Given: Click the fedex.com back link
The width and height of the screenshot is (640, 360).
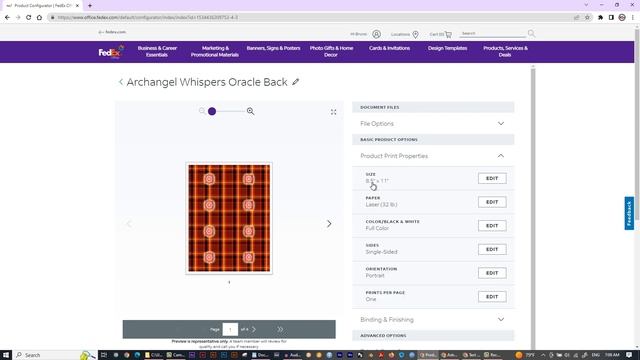Looking at the screenshot, I should [112, 32].
